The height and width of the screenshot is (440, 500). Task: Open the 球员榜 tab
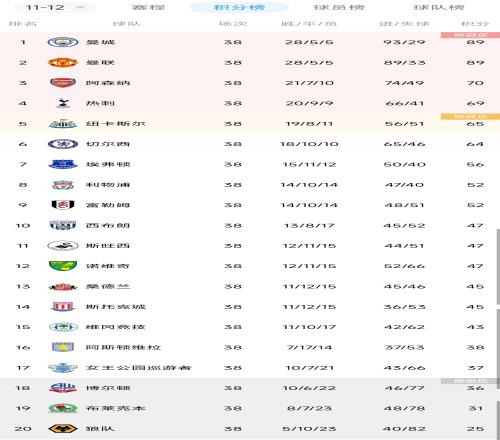click(338, 7)
